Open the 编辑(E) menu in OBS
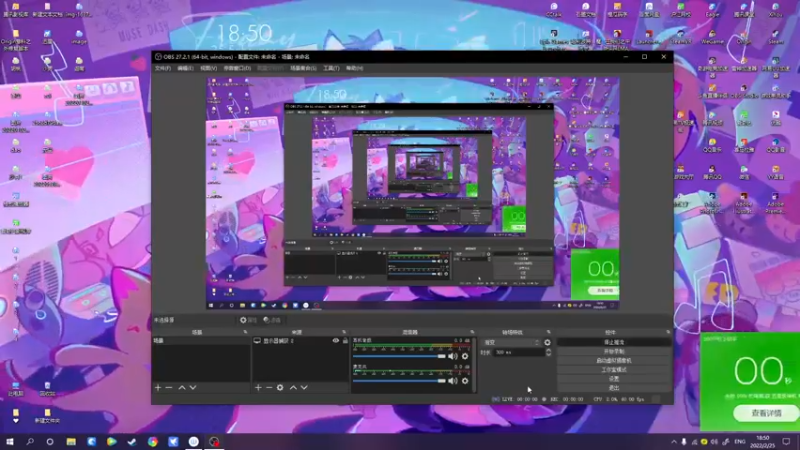Image resolution: width=800 pixels, height=450 pixels. 185,68
